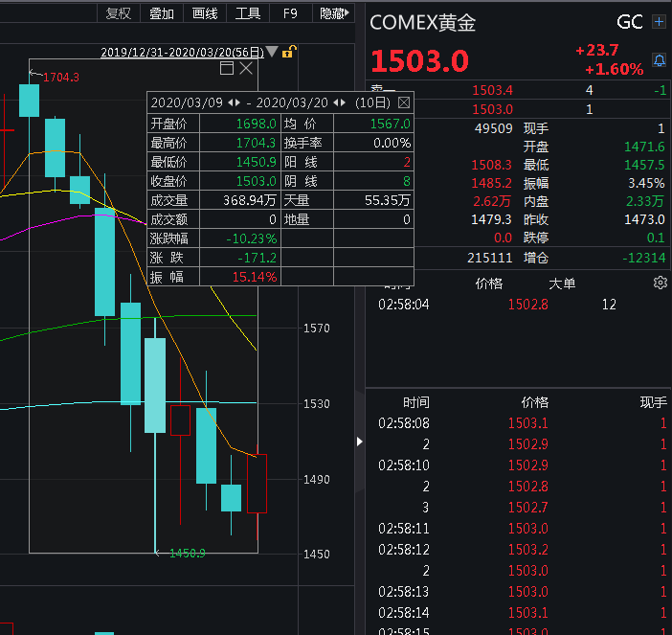Click the 1704.3 high marker on chart
Image resolution: width=672 pixels, height=635 pixels.
tap(61, 78)
